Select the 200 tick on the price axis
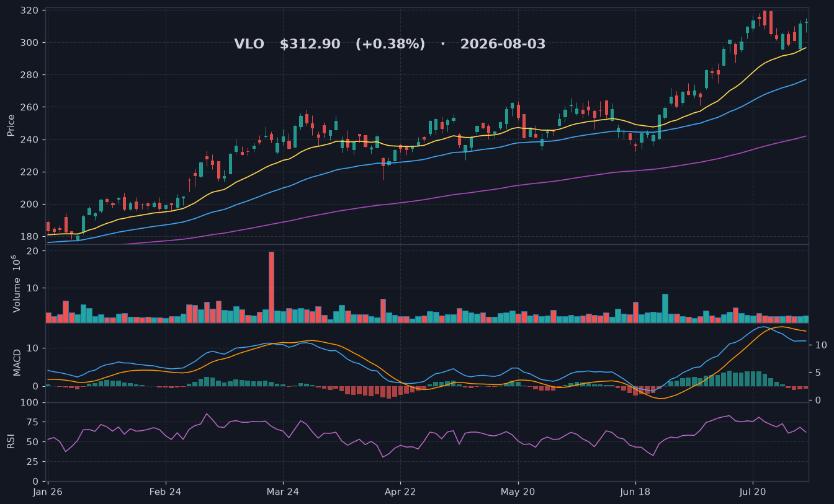Viewport: 834px width, 504px height. tap(30, 204)
